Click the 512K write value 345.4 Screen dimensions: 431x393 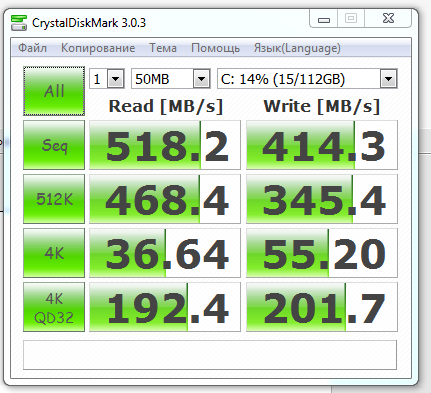[x=322, y=199]
